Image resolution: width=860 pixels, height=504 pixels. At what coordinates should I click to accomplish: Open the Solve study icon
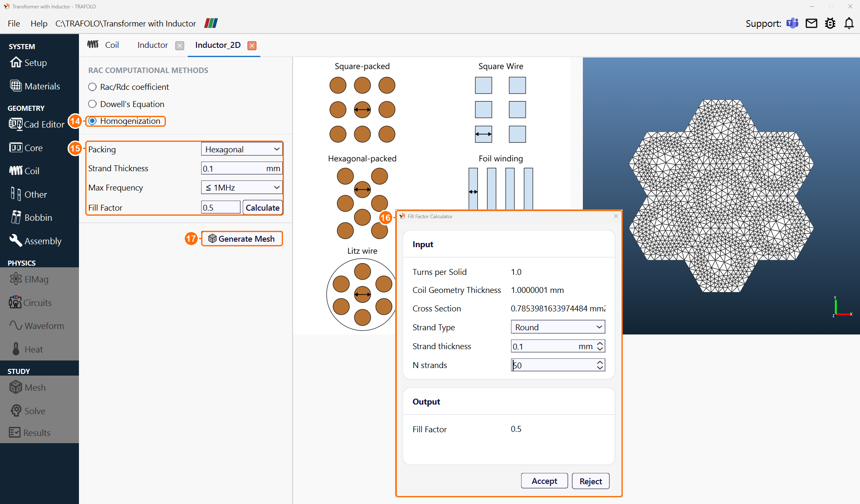[16, 410]
